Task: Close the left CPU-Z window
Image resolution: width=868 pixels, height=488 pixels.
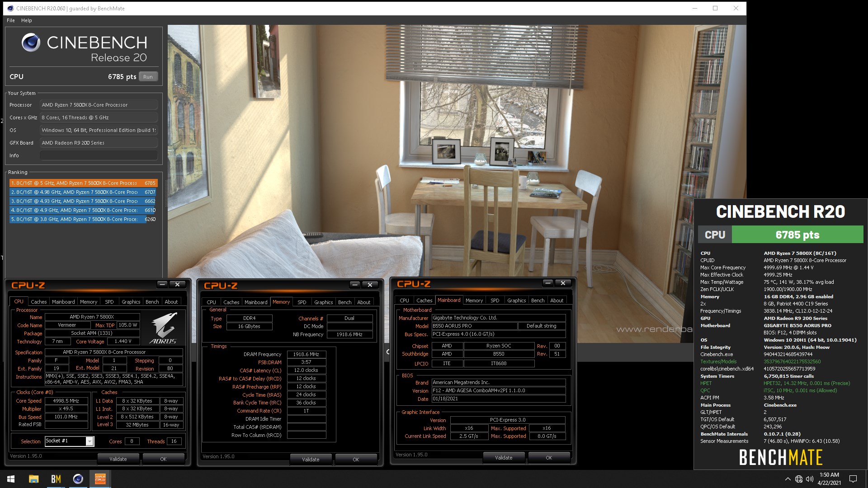Action: click(x=178, y=284)
